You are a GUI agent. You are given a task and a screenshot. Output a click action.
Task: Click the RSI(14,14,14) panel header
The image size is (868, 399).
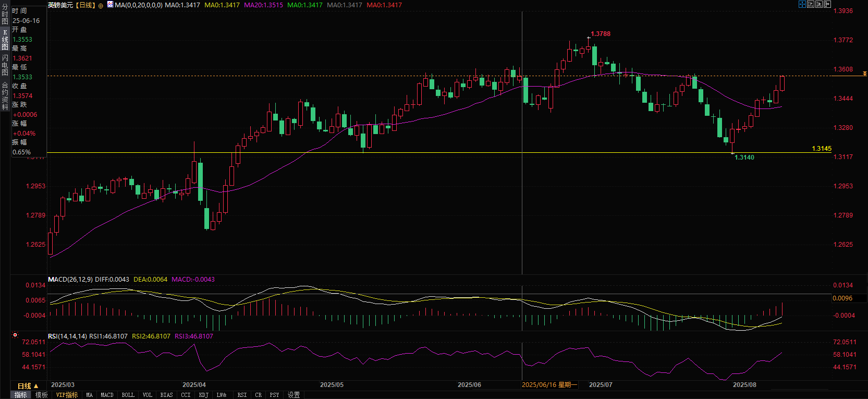point(67,336)
